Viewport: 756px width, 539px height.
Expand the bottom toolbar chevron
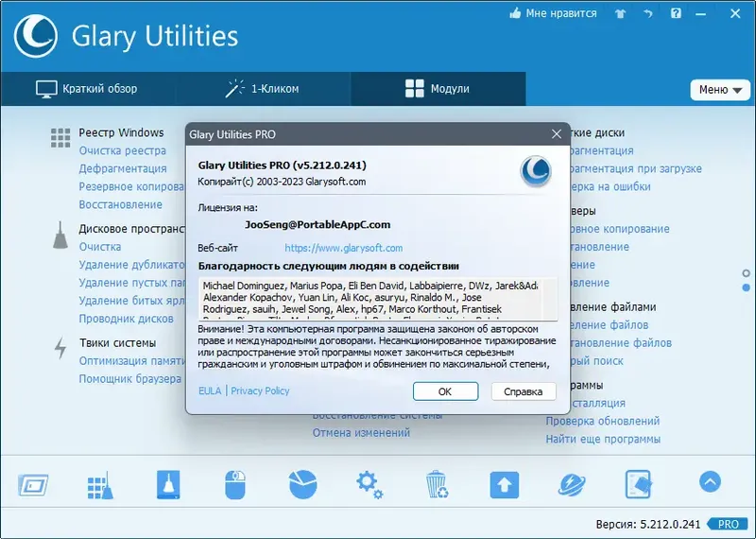tap(710, 481)
